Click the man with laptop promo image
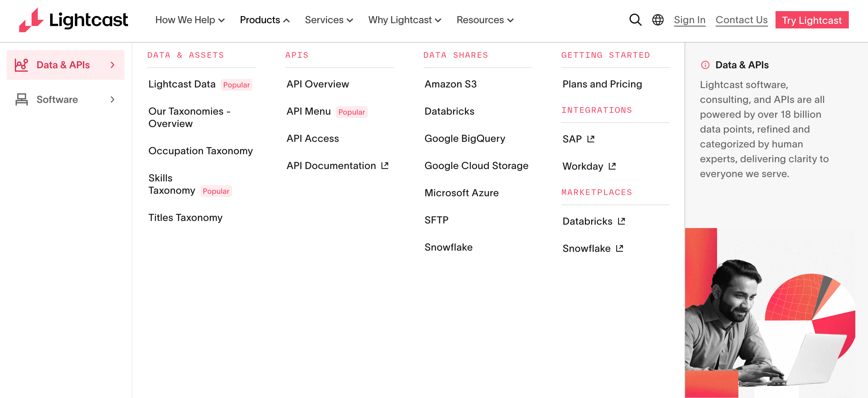868x398 pixels. click(770, 312)
